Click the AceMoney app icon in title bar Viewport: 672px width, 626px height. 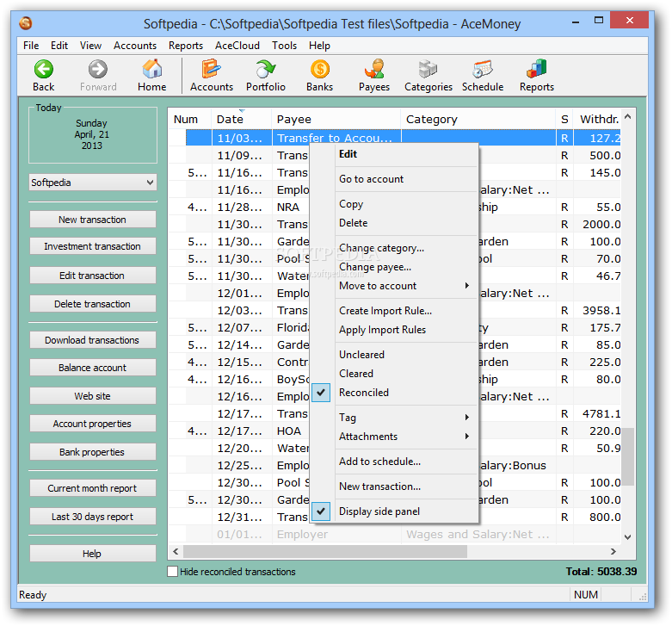26,22
